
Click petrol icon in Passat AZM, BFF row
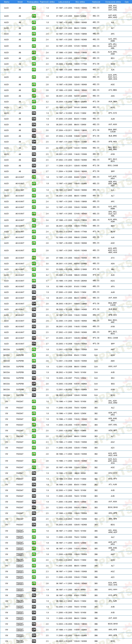[x=34, y=431]
